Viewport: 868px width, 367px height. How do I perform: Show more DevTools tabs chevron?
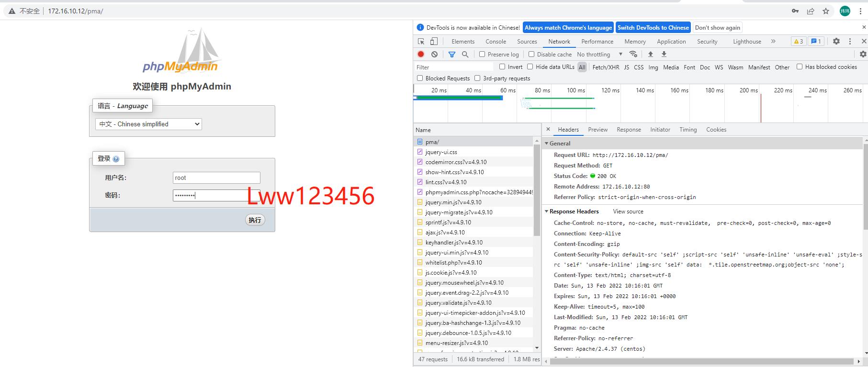tap(773, 42)
